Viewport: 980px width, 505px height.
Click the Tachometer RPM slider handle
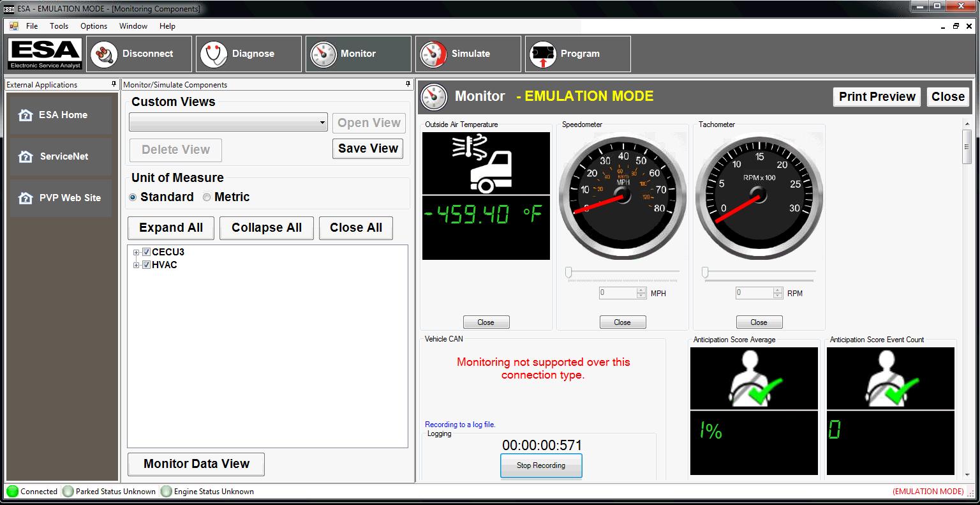(705, 273)
